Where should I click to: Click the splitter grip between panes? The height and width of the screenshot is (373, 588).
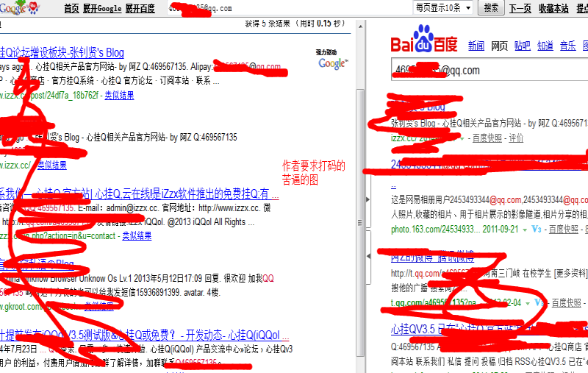pyautogui.click(x=360, y=223)
